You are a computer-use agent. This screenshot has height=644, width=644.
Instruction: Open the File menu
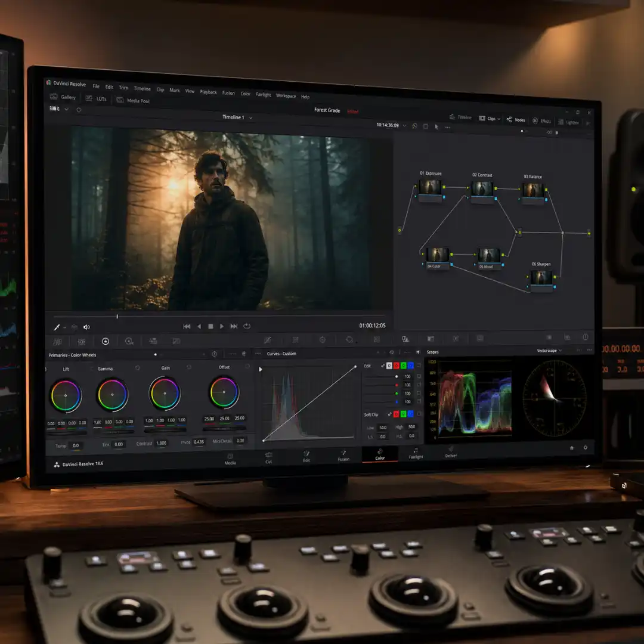(x=96, y=86)
